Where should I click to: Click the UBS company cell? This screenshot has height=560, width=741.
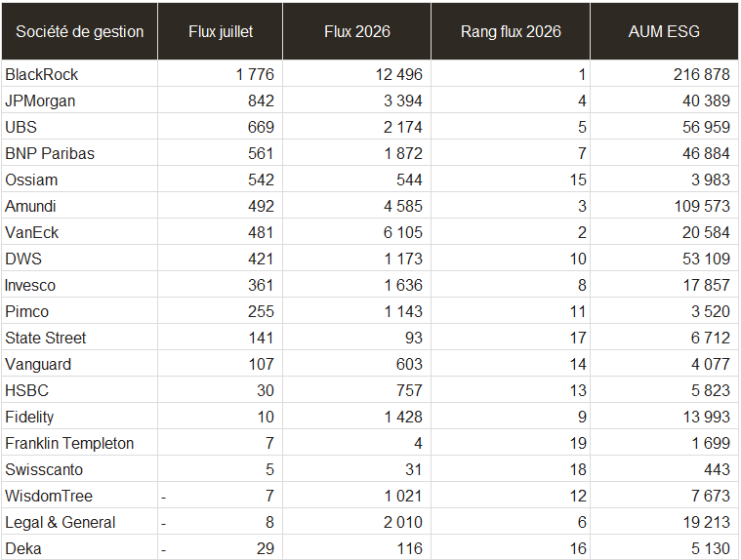coord(79,127)
